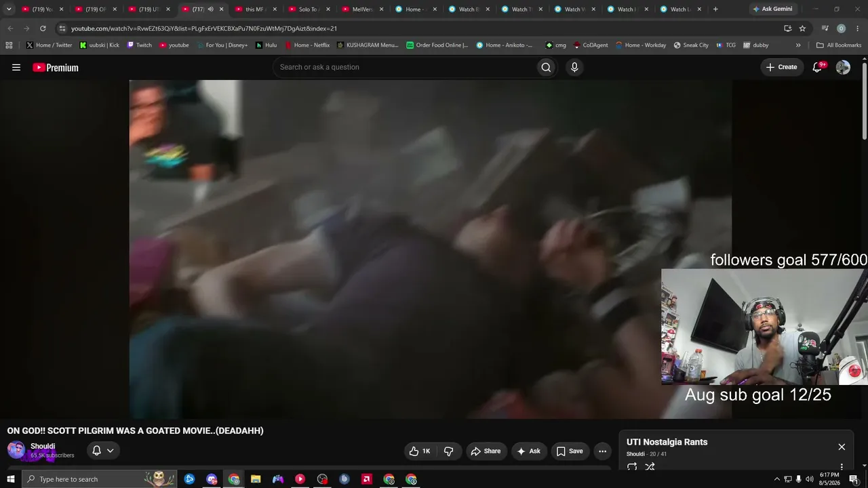Close the UTI Nostalgia Rants playlist panel

(x=842, y=447)
